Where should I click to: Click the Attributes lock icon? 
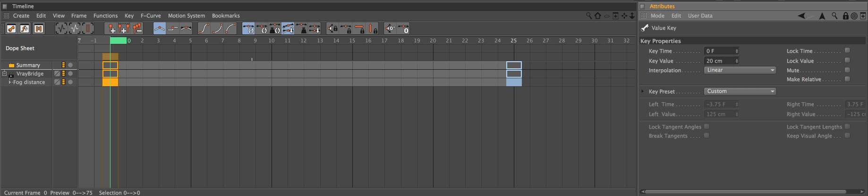[x=845, y=16]
